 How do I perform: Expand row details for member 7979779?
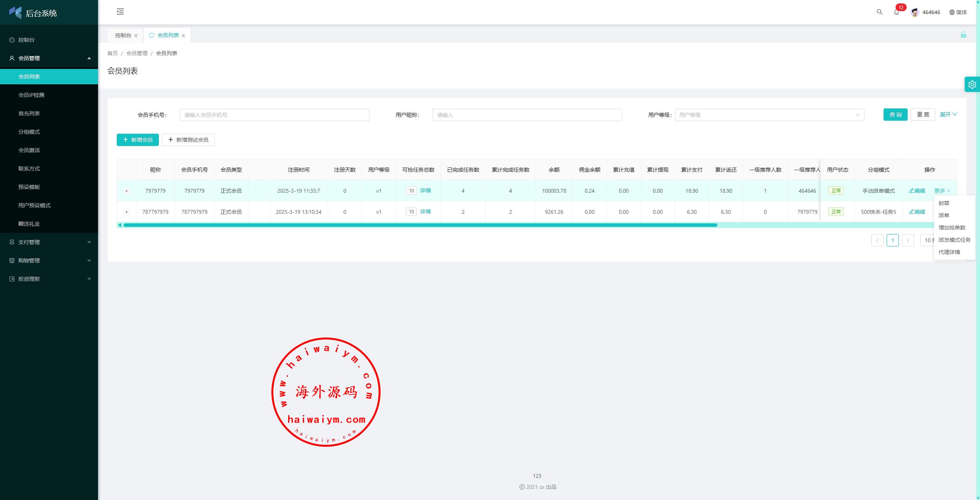(127, 191)
